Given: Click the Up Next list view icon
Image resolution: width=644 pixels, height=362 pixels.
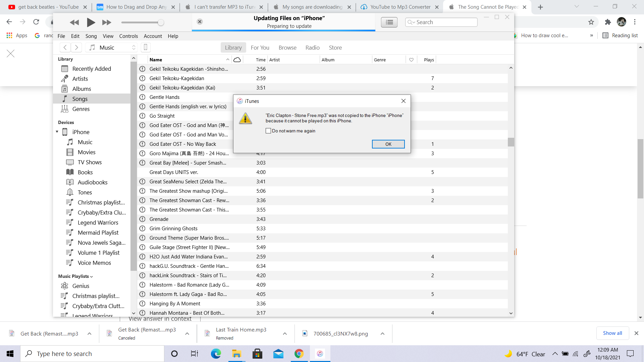Looking at the screenshot, I should (389, 22).
